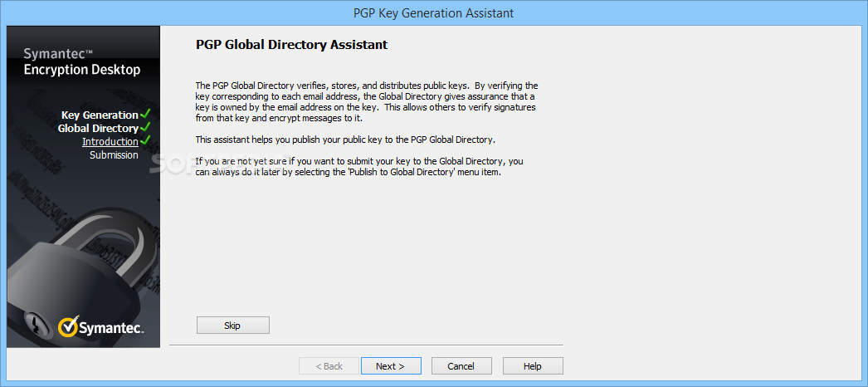
Task: Select the Key Generation step
Action: click(x=100, y=115)
